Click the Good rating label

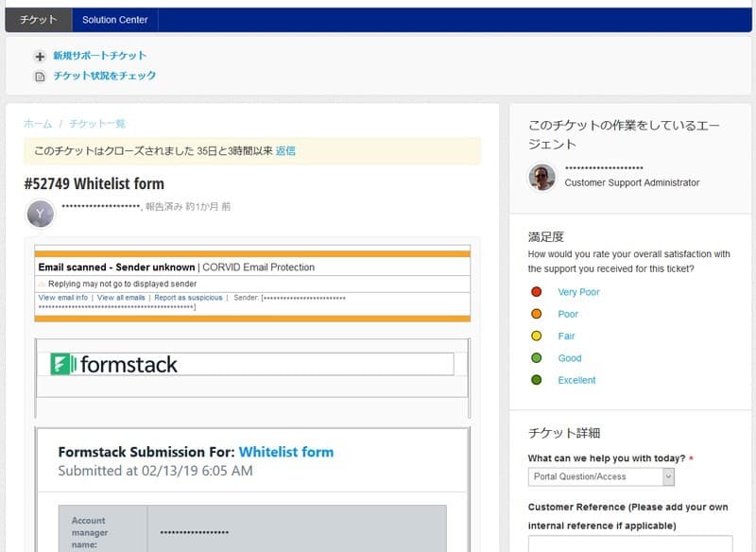point(570,358)
